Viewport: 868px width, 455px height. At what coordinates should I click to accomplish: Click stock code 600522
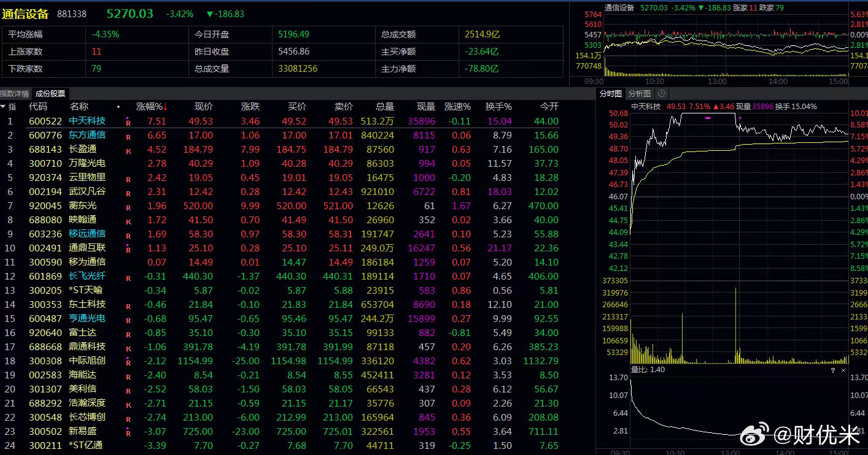[x=45, y=121]
